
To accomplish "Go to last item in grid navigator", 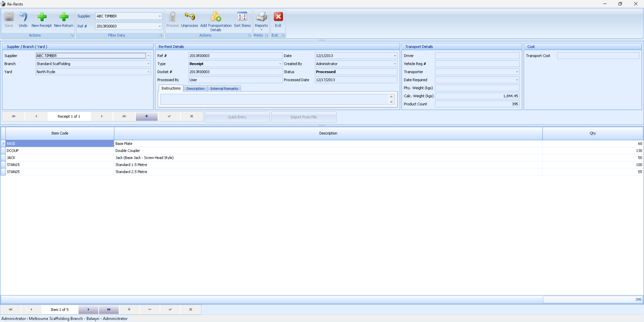I will tap(109, 309).
